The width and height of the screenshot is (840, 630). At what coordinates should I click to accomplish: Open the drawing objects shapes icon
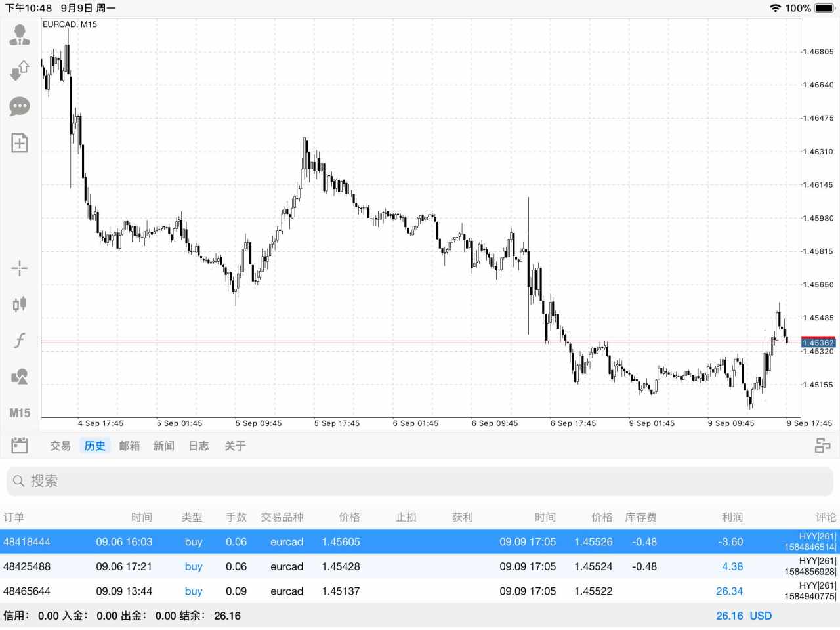pyautogui.click(x=20, y=377)
